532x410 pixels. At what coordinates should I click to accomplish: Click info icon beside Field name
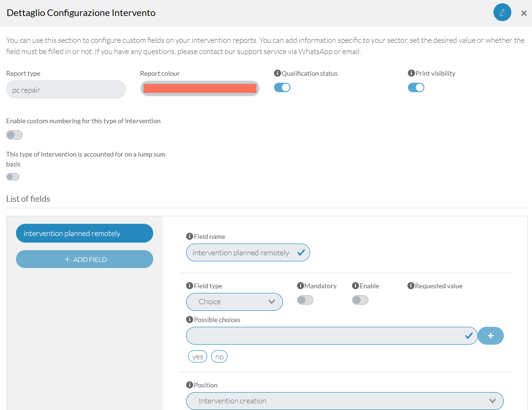tap(190, 236)
